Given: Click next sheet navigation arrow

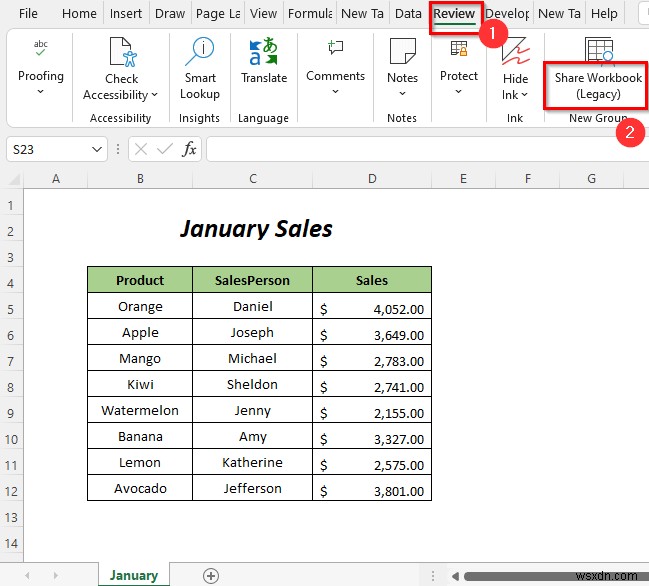Looking at the screenshot, I should (55, 576).
